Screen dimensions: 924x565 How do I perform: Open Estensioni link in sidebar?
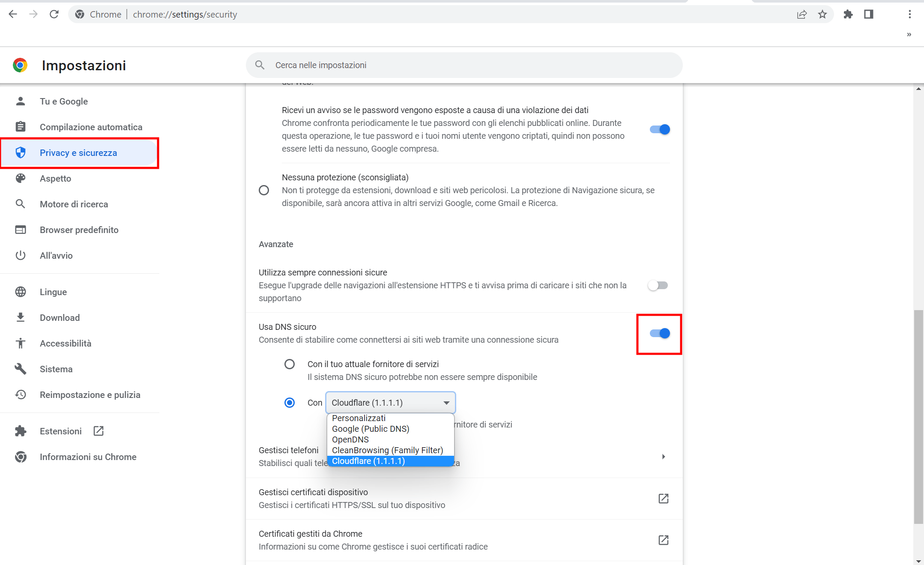click(60, 431)
